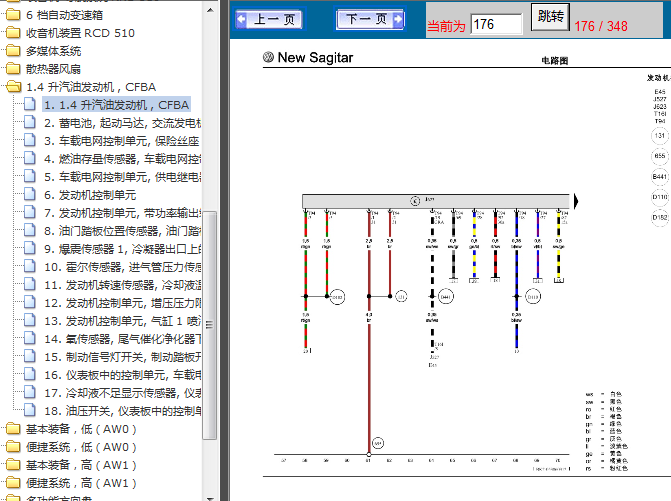671x501 pixels.
Task: Open folder icon for 基本装备，低 ( AW0 )
Action: pos(13,429)
